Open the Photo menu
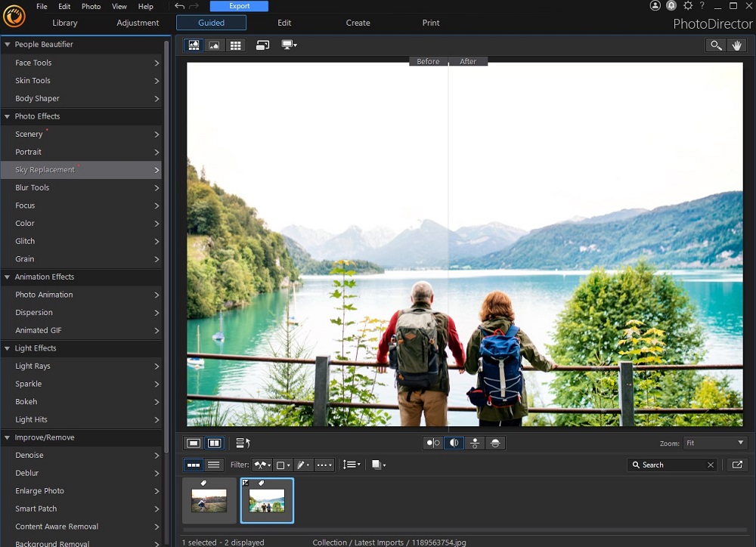Screen dimensions: 756x547 click(91, 6)
